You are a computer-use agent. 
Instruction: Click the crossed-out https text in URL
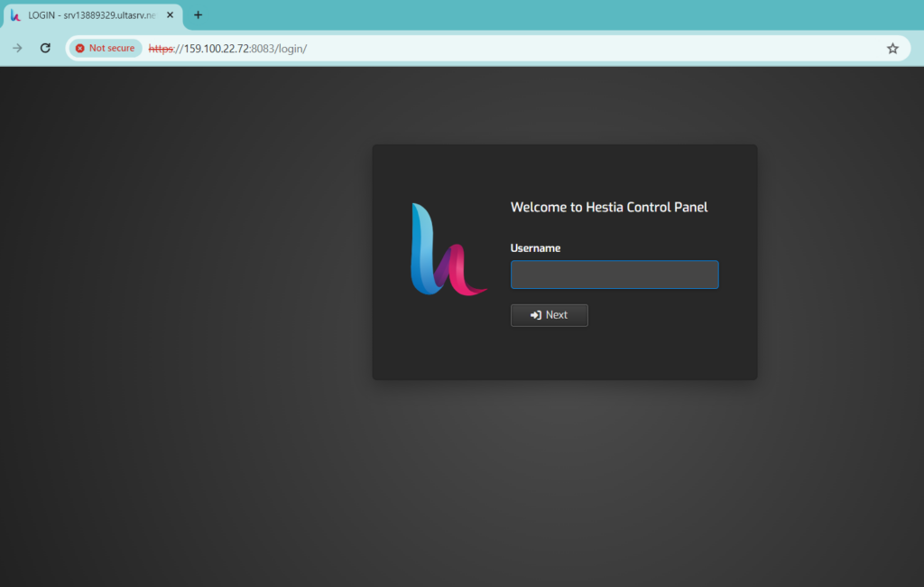[161, 49]
